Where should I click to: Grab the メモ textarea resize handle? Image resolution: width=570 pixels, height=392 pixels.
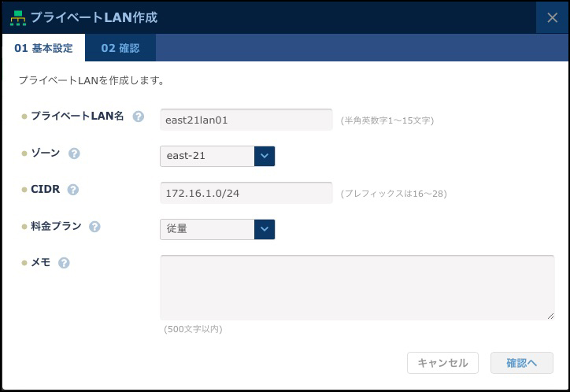pos(550,316)
